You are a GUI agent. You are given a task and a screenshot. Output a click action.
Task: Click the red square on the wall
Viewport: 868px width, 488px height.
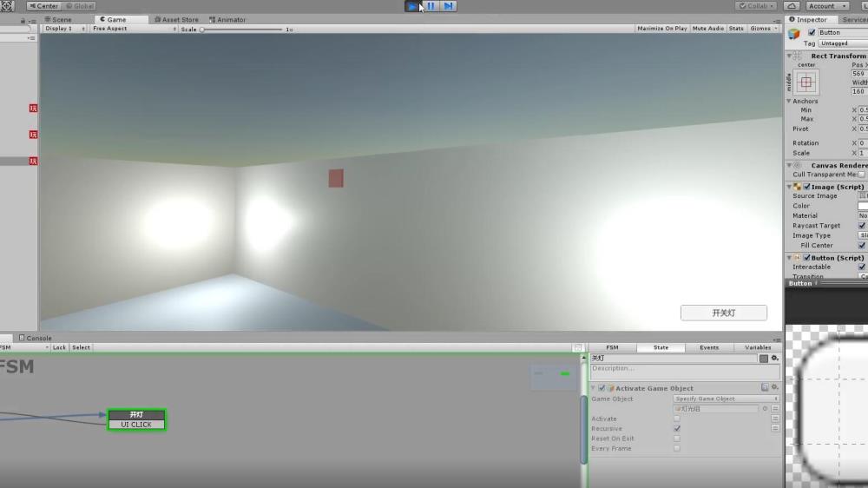click(336, 178)
